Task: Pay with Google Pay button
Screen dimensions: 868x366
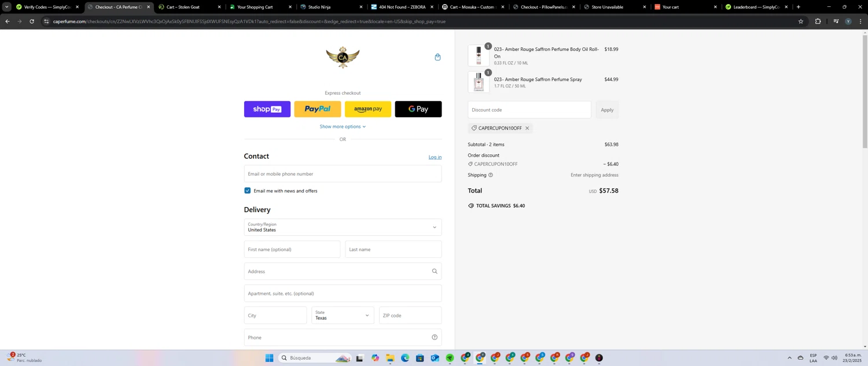Action: click(x=418, y=109)
